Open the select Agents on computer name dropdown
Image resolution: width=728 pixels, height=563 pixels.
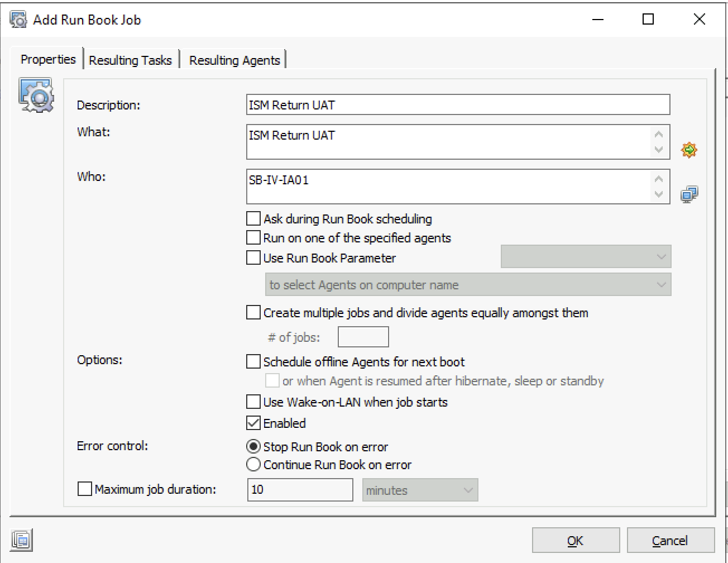pyautogui.click(x=468, y=285)
